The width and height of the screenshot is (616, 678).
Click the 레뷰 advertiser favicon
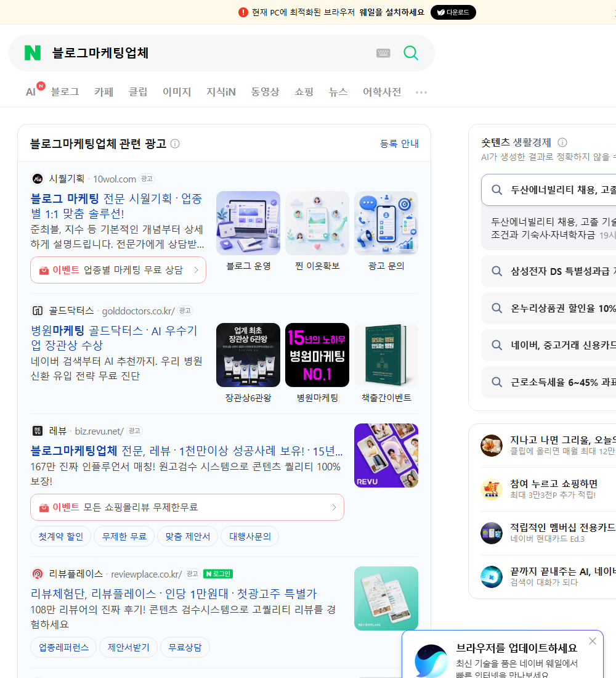pos(38,431)
